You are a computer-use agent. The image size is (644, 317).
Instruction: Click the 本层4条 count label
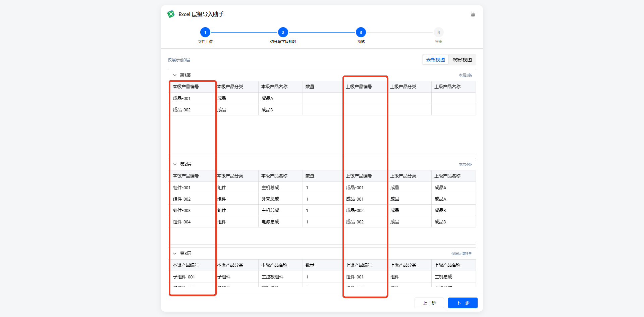[x=465, y=164]
